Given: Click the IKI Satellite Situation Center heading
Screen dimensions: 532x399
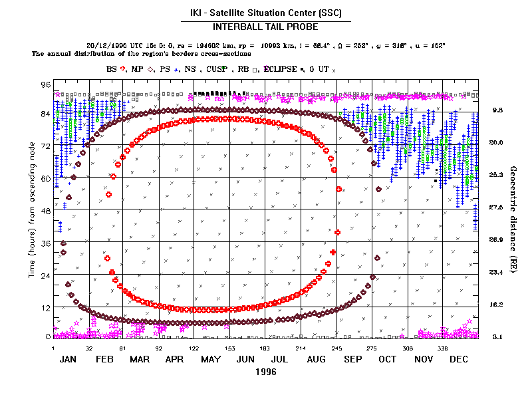Looking at the screenshot, I should (265, 13).
